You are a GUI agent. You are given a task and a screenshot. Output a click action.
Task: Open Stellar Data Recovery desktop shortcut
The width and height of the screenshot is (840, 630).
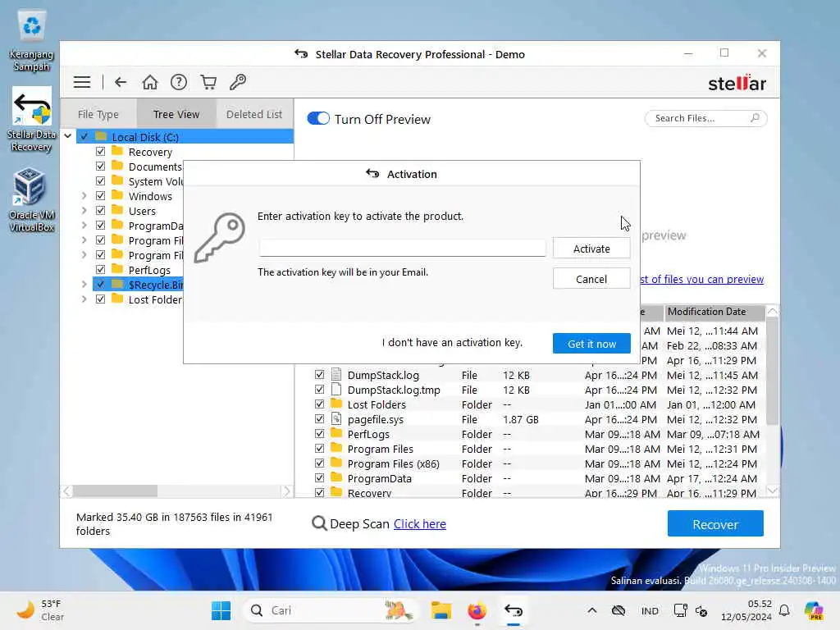[32, 121]
